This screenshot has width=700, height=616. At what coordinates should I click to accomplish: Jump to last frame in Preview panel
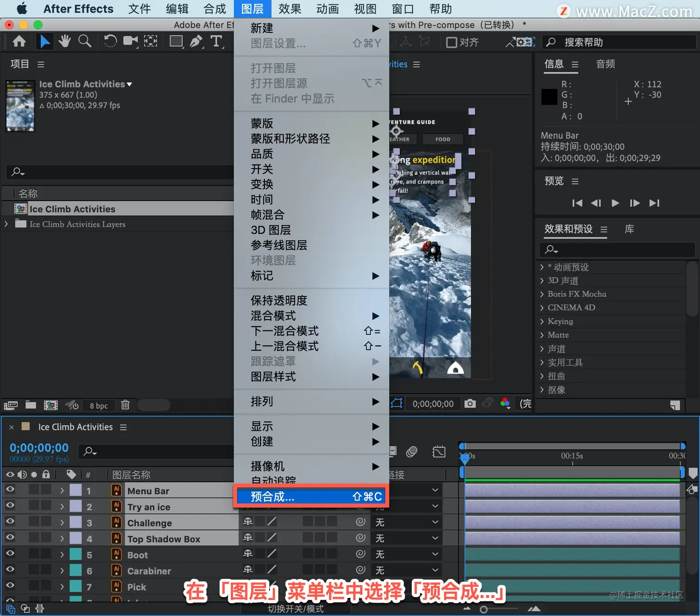click(x=654, y=203)
